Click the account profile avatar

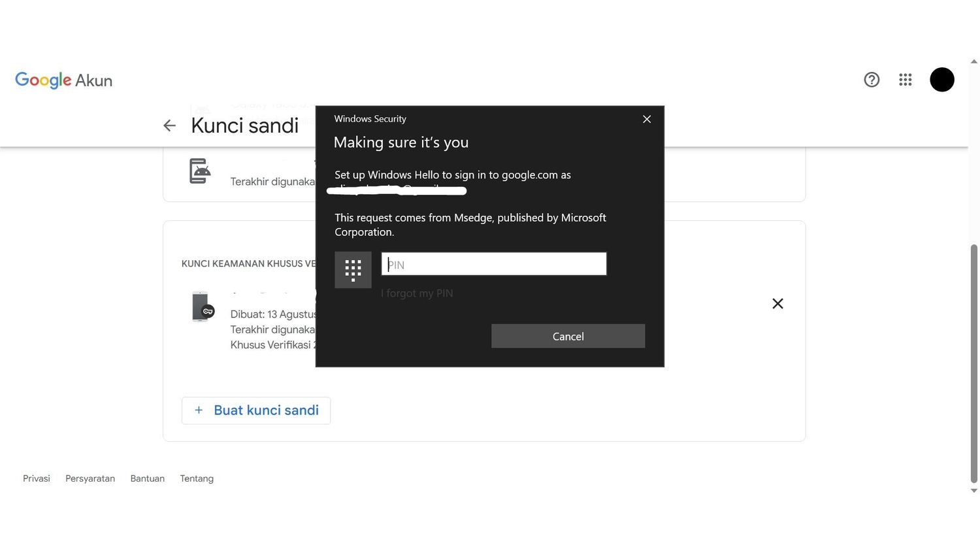coord(941,80)
